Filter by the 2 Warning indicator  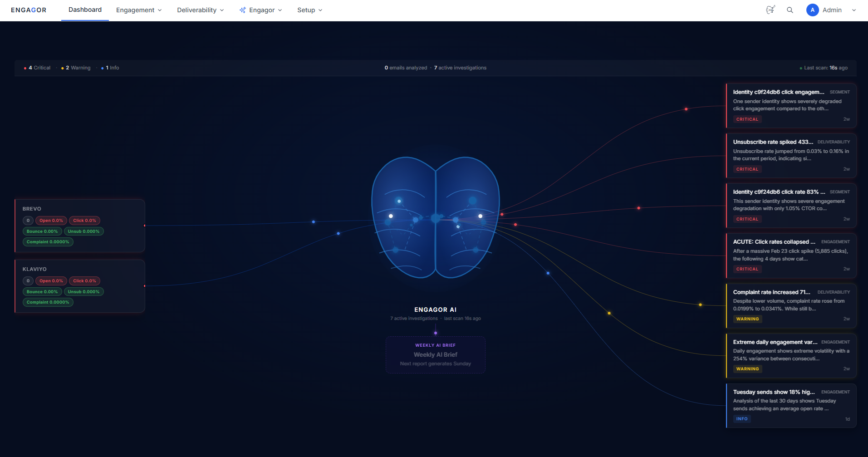(x=76, y=68)
